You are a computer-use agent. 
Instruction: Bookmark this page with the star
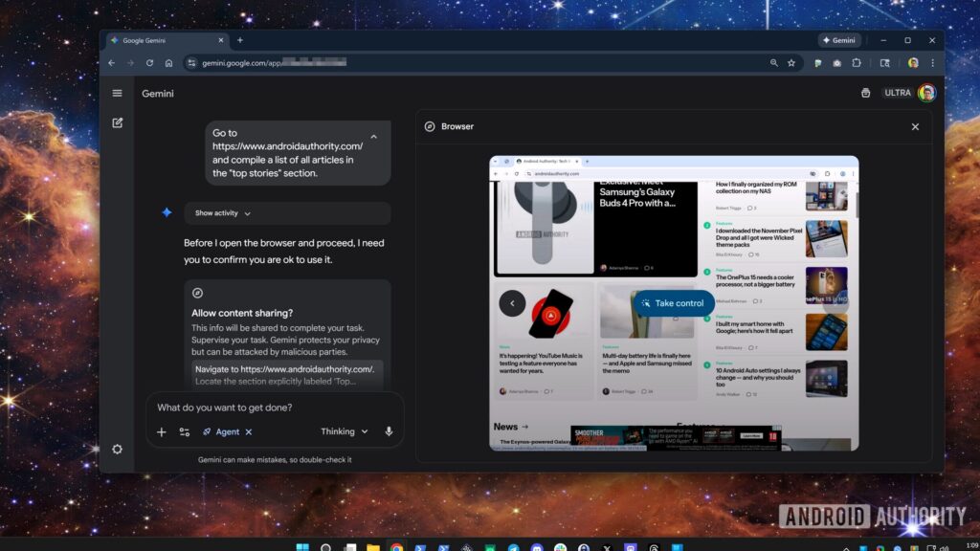click(x=791, y=63)
